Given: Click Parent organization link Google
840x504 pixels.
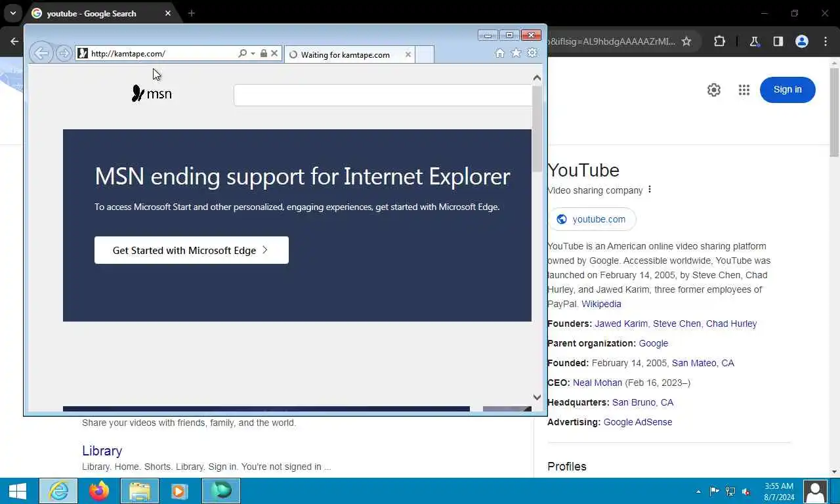Looking at the screenshot, I should point(653,343).
